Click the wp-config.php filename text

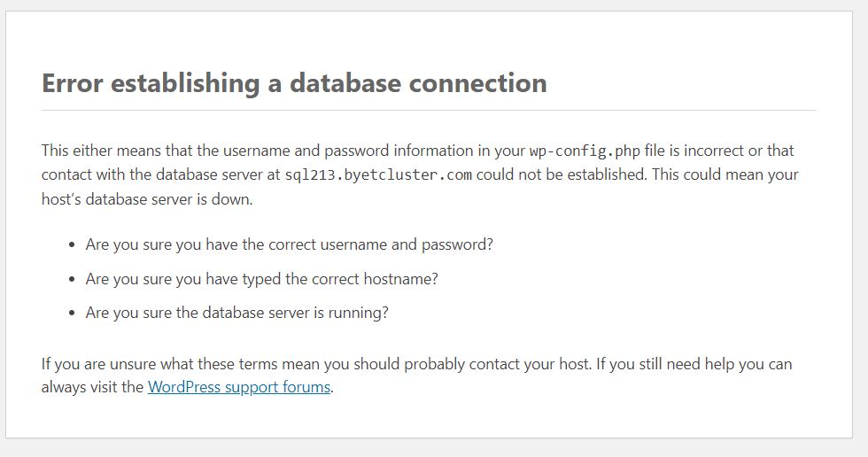point(585,151)
